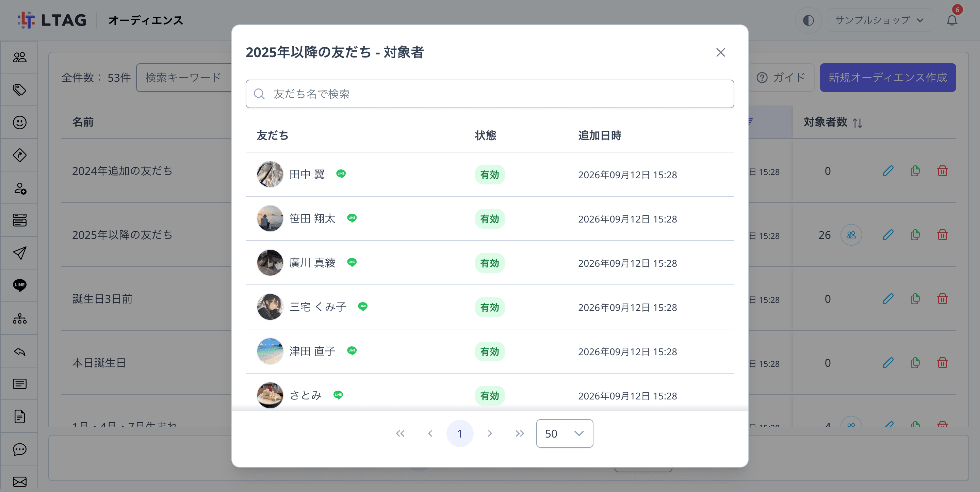Select friend name 笹田 翔太
Viewport: 980px width, 492px height.
[x=312, y=218]
